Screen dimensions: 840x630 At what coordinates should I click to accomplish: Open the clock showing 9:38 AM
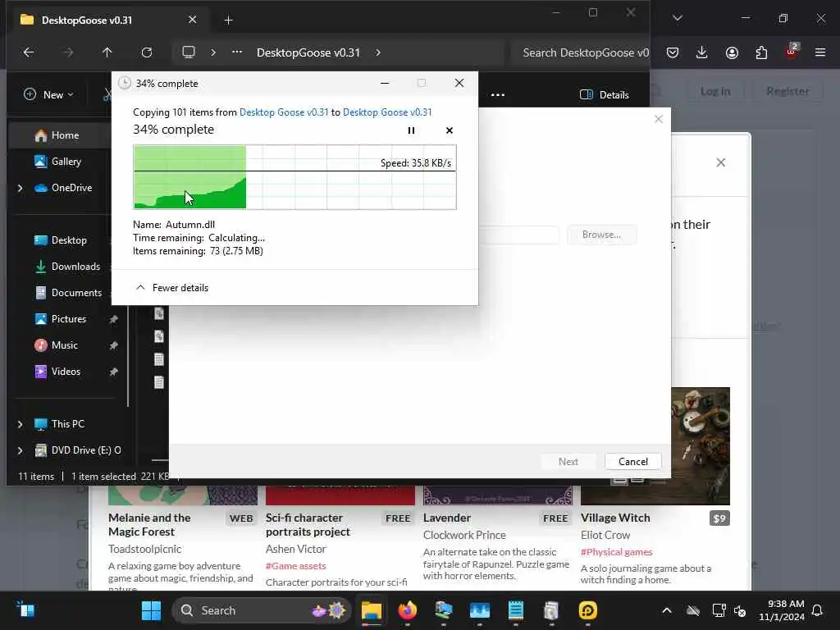(x=782, y=610)
